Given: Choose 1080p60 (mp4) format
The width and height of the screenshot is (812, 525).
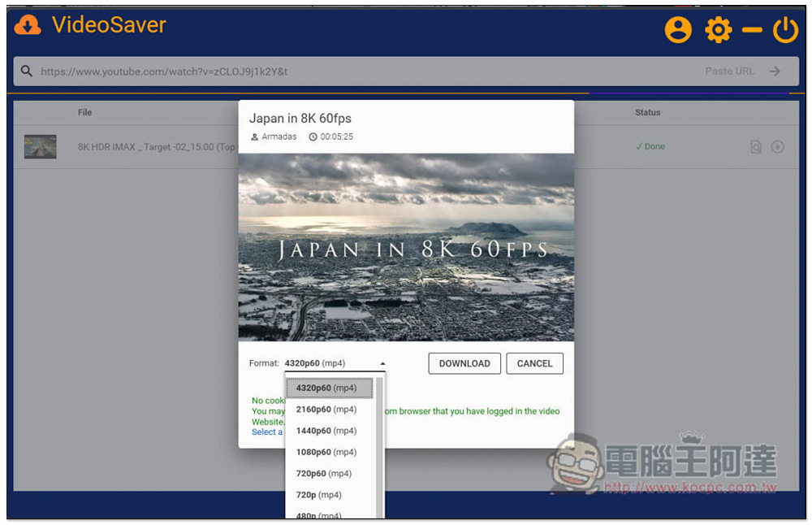Looking at the screenshot, I should [330, 452].
